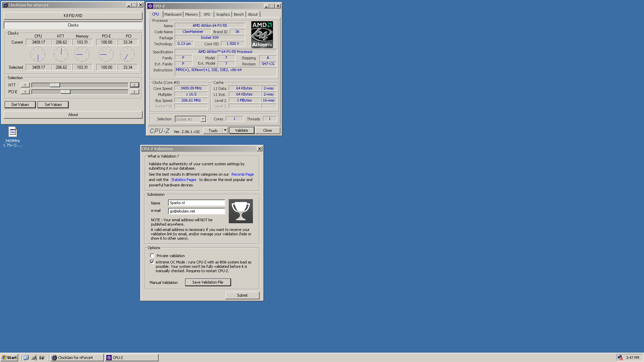Uncheck eXtreme OC Mode checkbox

152,262
